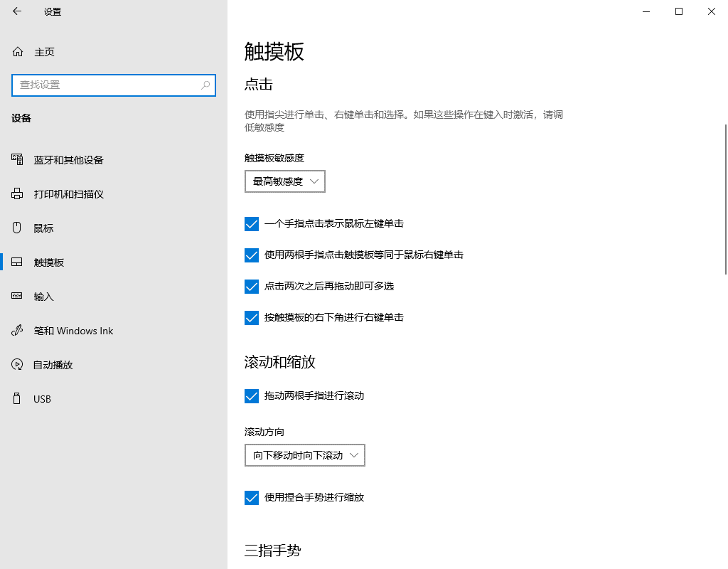Click the printer icon in the sidebar
The height and width of the screenshot is (569, 728).
pos(17,193)
